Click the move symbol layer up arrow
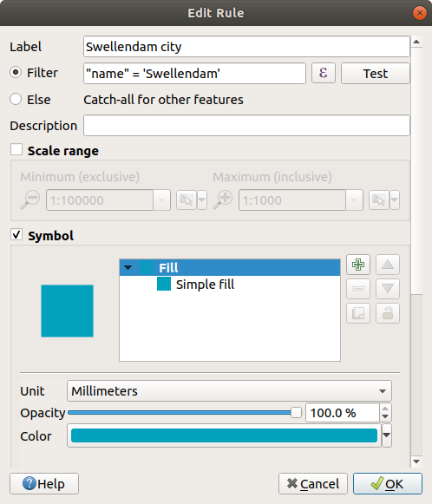Image resolution: width=432 pixels, height=504 pixels. coord(388,265)
